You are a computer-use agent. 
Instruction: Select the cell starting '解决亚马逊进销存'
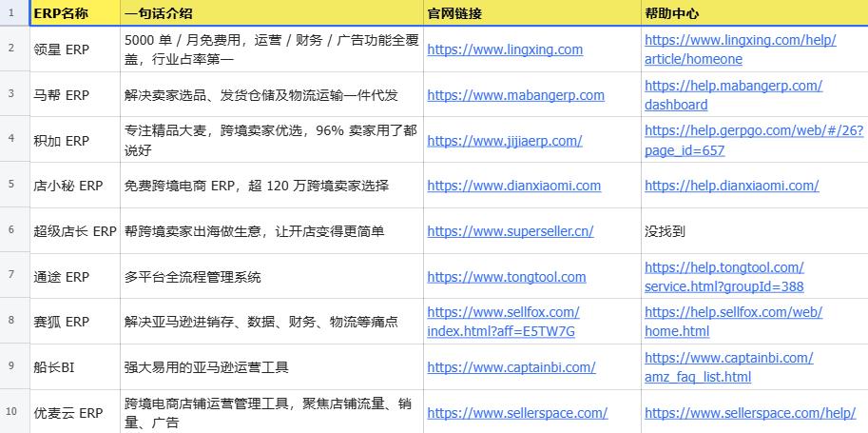tap(272, 322)
